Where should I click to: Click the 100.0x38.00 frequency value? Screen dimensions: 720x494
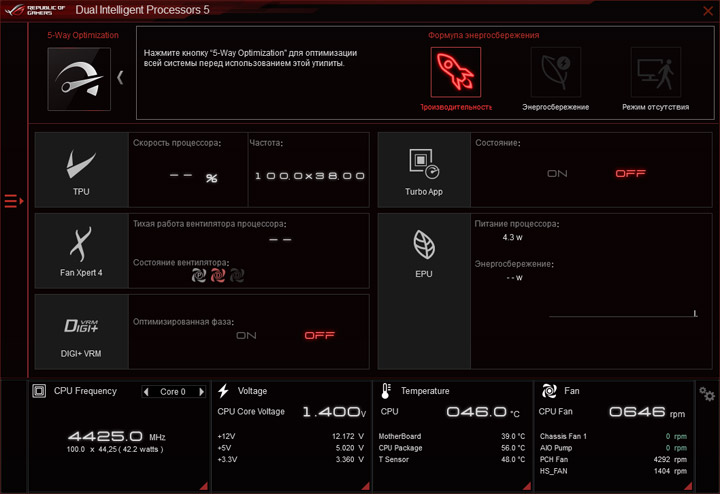310,176
